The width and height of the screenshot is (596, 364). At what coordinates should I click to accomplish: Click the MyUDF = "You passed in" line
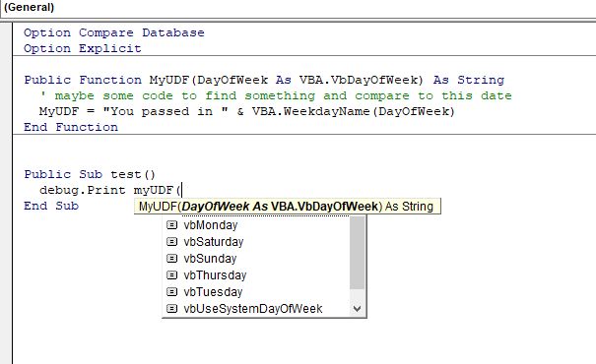point(247,111)
